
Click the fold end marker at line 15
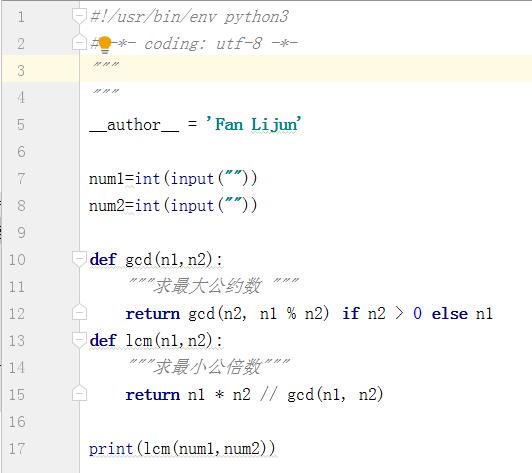point(79,394)
